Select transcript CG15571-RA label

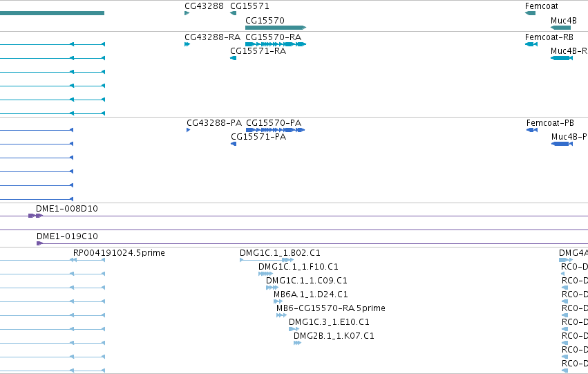(x=258, y=50)
